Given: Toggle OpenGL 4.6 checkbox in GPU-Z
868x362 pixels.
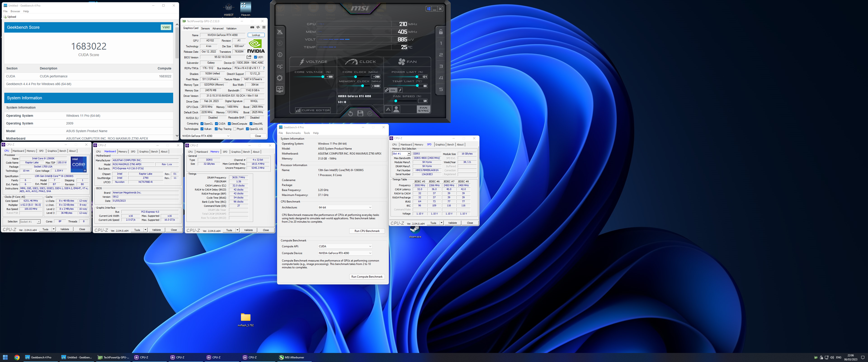Looking at the screenshot, I should [x=247, y=129].
